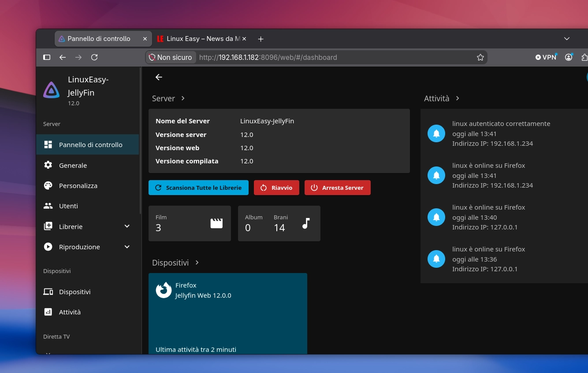
Task: Open the Film count card
Action: click(x=190, y=223)
